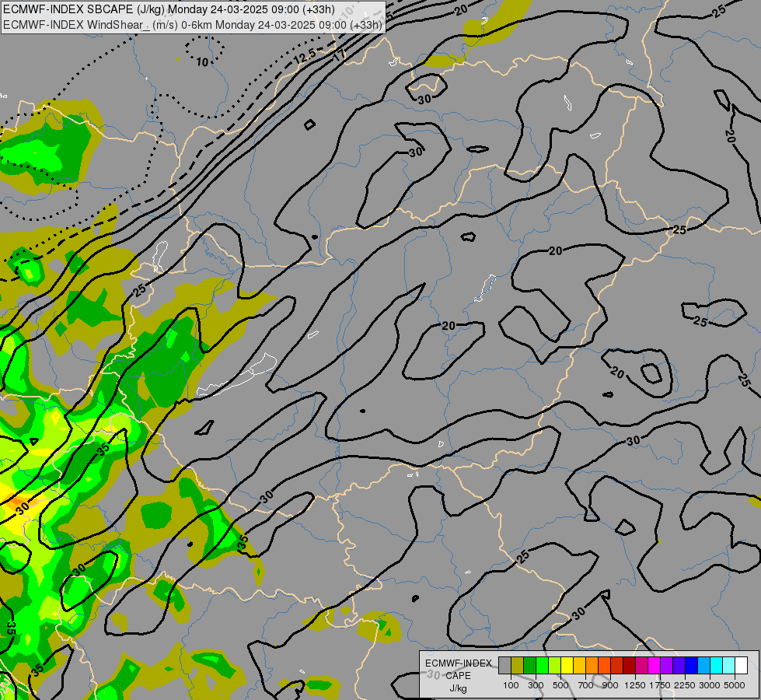Click the legend value 900
Image resolution: width=761 pixels, height=700 pixels.
(610, 685)
